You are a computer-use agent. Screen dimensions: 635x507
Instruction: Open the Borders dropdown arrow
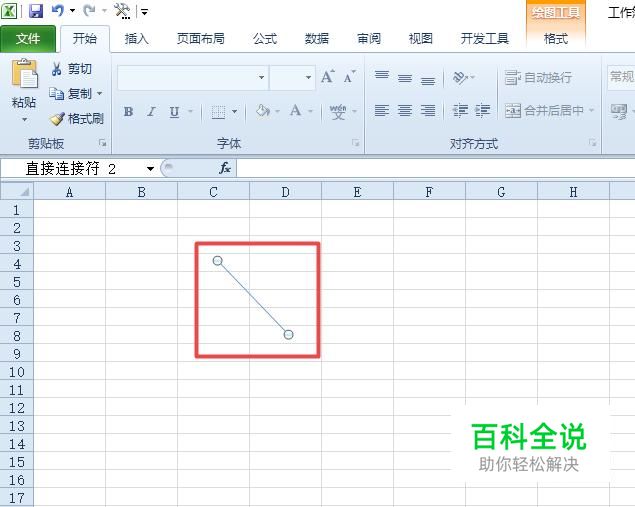pos(234,111)
